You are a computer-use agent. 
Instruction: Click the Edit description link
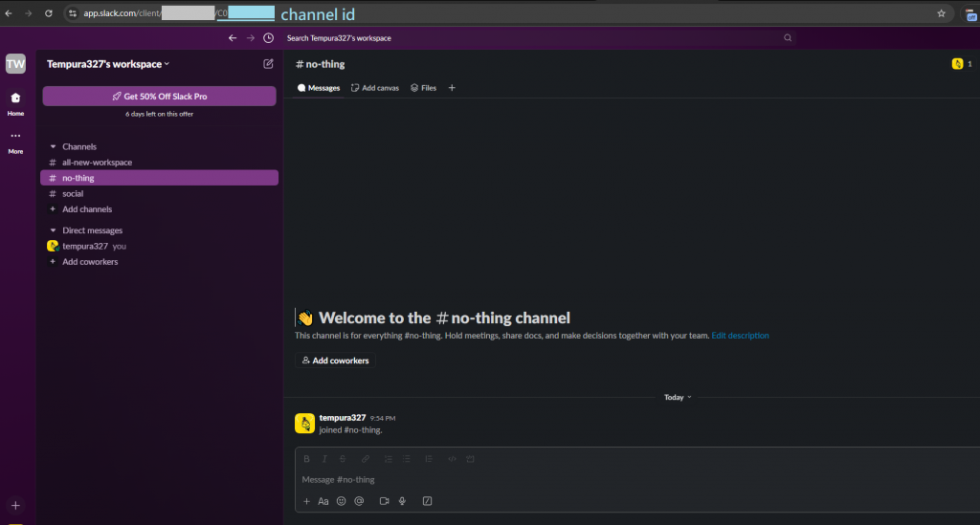740,336
